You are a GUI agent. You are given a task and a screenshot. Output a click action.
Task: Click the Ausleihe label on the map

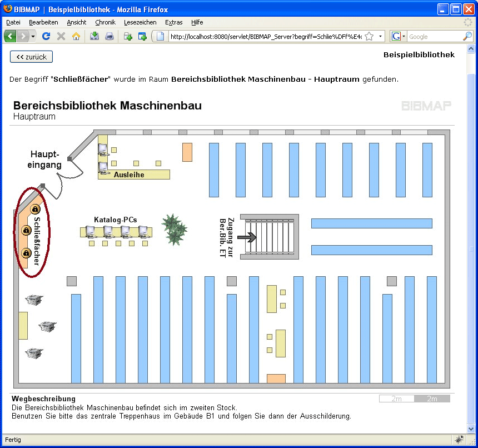coord(129,175)
